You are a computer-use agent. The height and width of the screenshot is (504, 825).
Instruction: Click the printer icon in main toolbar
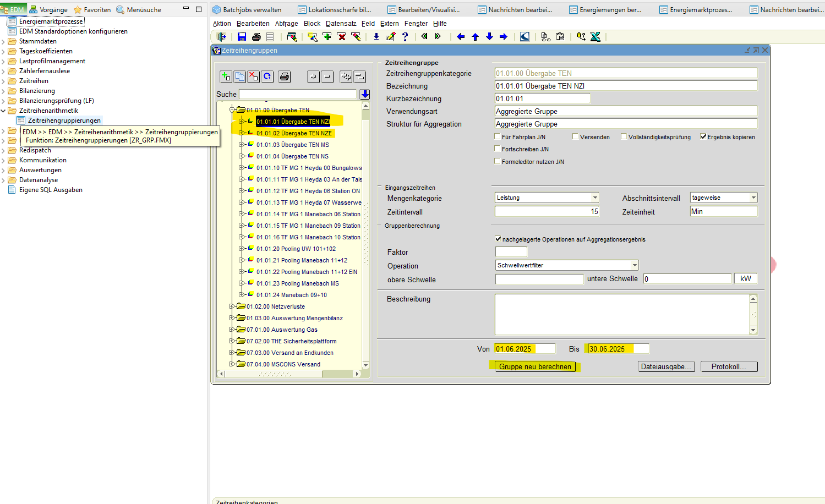256,37
